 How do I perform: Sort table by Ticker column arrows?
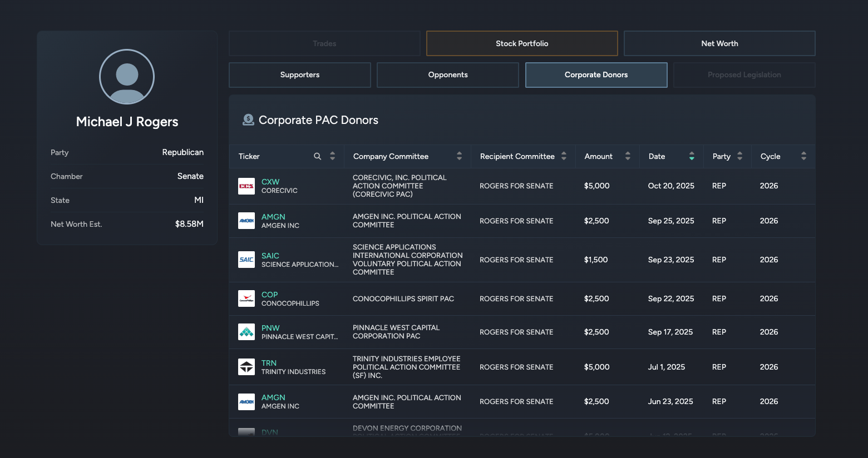[x=332, y=156]
